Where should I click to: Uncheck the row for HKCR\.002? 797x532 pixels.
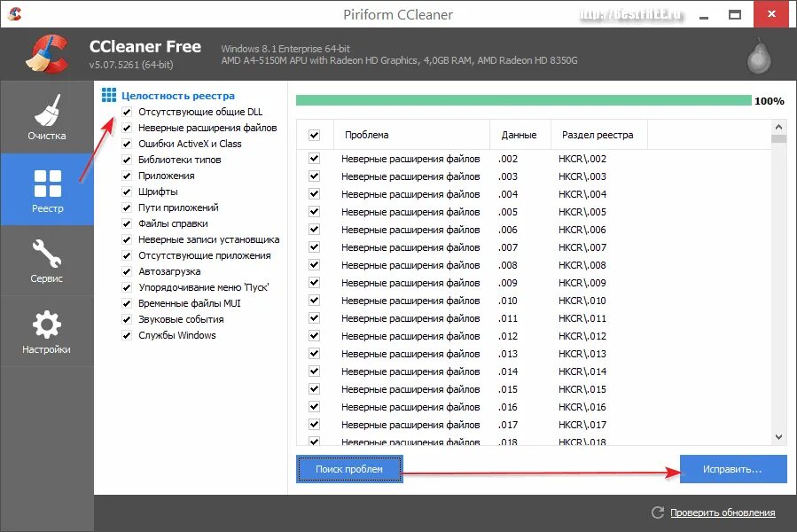pos(314,158)
